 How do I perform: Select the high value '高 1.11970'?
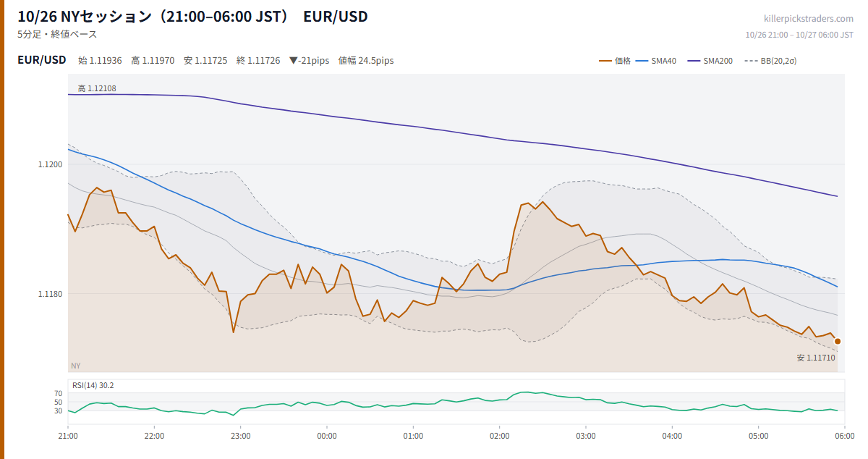point(153,61)
